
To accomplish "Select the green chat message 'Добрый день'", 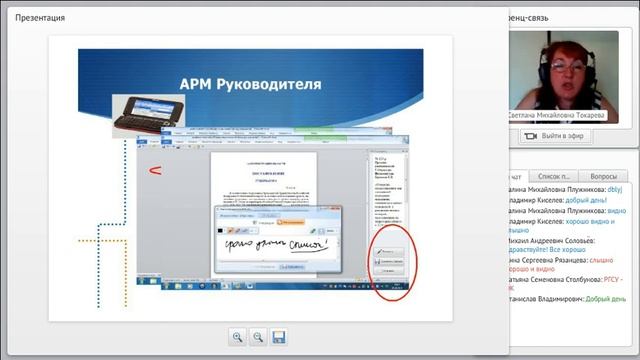I will coord(606,299).
